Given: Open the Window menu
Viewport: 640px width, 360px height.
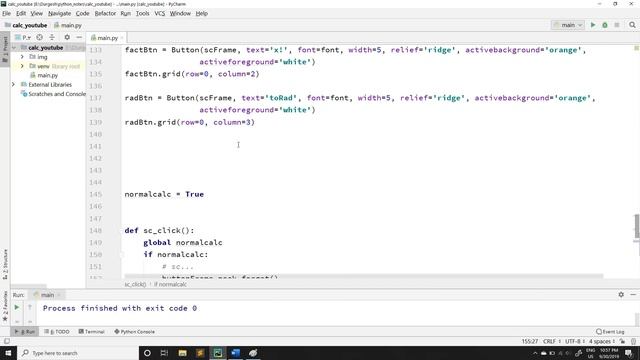Looking at the screenshot, I should click(180, 13).
